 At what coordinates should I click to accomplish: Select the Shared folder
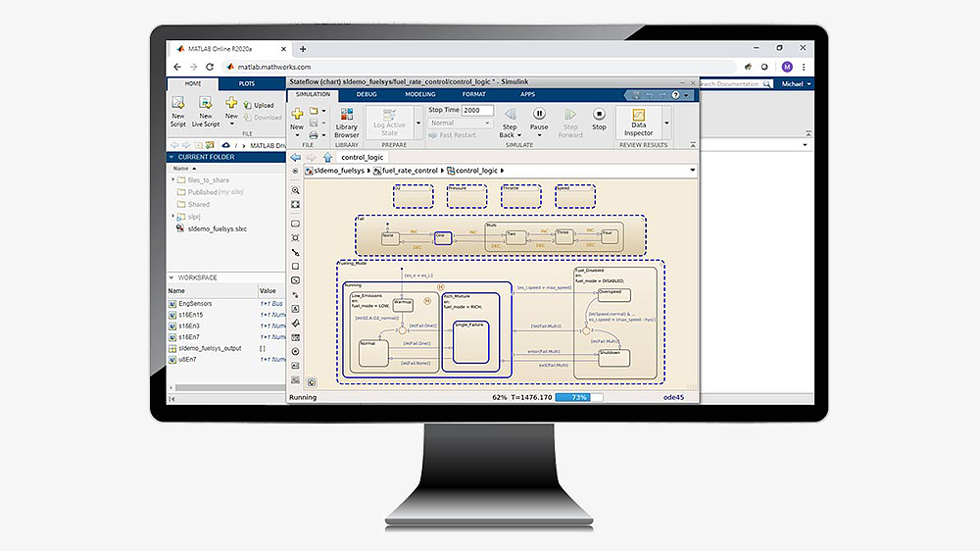pyautogui.click(x=199, y=205)
